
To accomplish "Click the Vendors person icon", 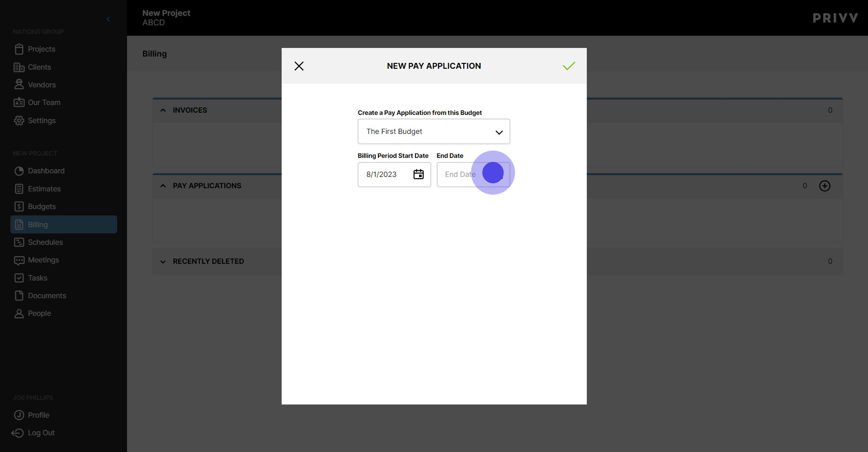I will [x=19, y=85].
